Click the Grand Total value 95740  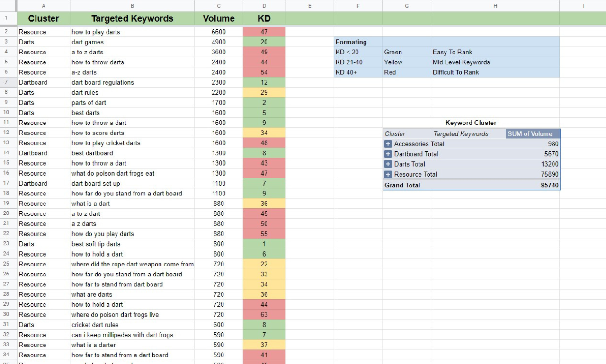550,185
